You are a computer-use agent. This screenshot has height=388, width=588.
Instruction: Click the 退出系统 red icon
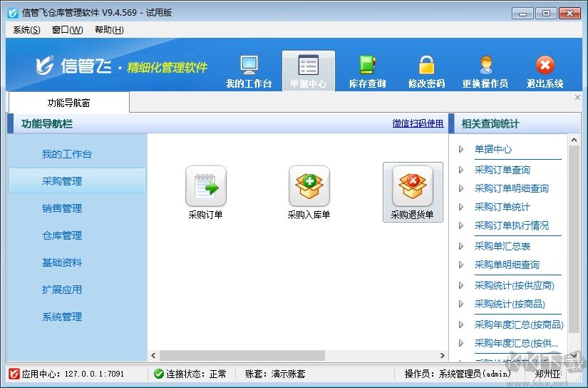point(545,71)
